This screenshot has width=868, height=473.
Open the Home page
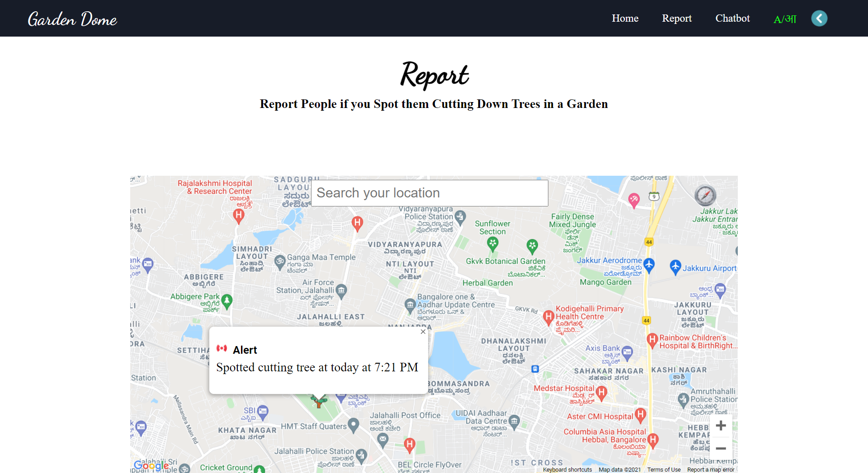(x=625, y=19)
